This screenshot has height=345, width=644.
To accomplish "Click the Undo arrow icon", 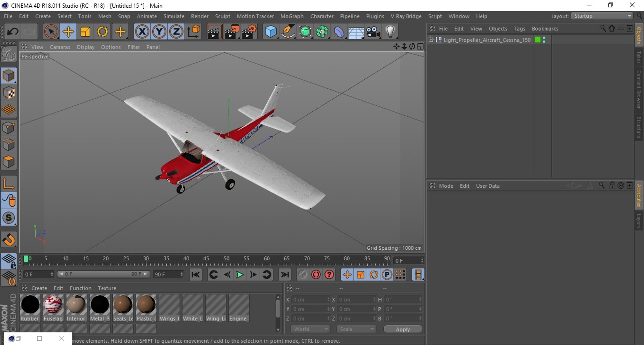I will pyautogui.click(x=13, y=32).
